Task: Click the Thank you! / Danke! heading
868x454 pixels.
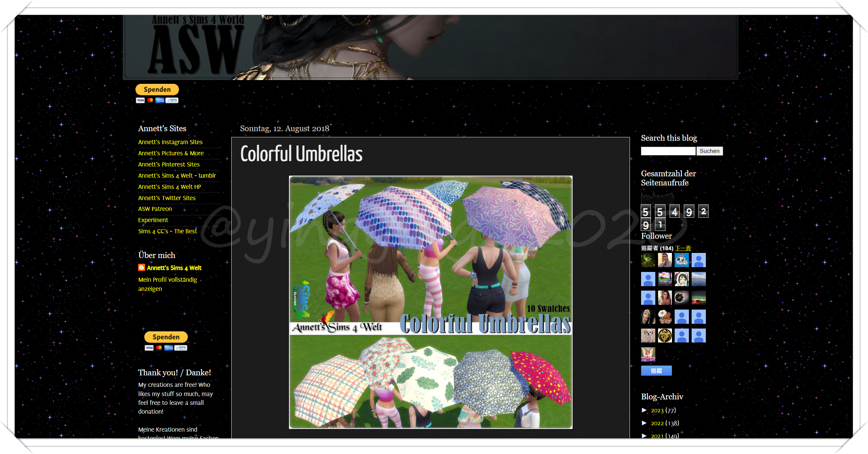Action: point(174,373)
